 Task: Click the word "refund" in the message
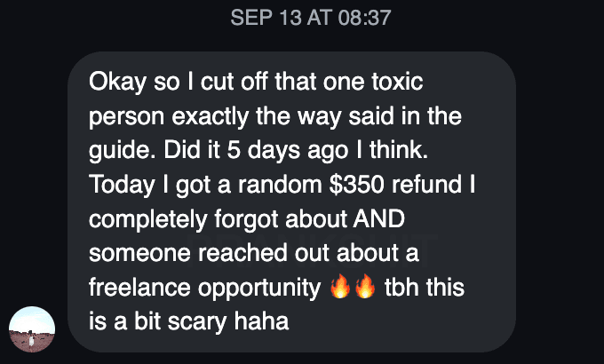(426, 184)
